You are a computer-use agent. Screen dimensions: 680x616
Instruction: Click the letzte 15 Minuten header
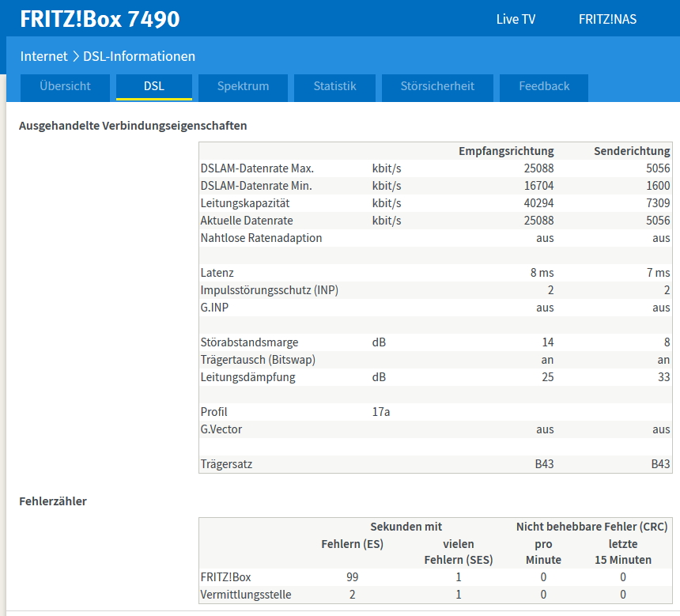(623, 552)
